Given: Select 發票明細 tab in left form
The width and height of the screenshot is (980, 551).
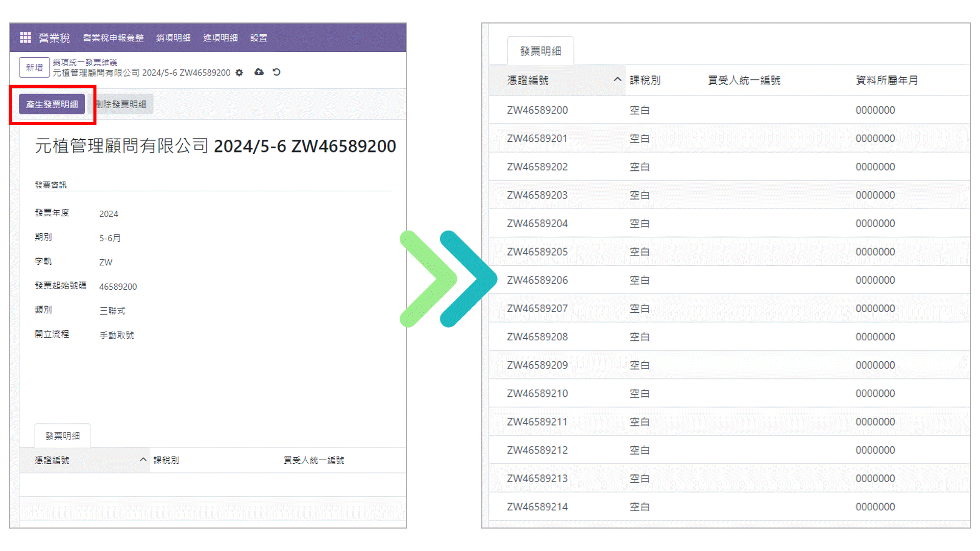Looking at the screenshot, I should click(63, 436).
